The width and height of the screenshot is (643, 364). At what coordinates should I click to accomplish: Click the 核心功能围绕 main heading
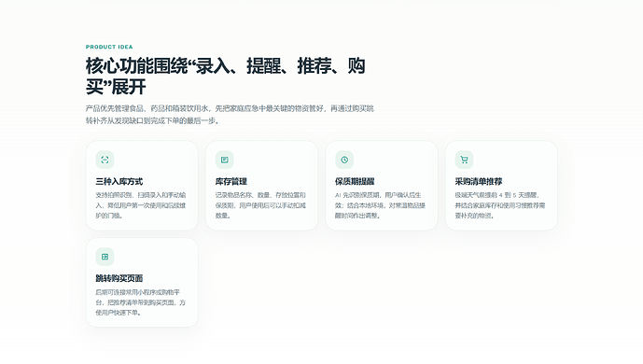pos(225,77)
